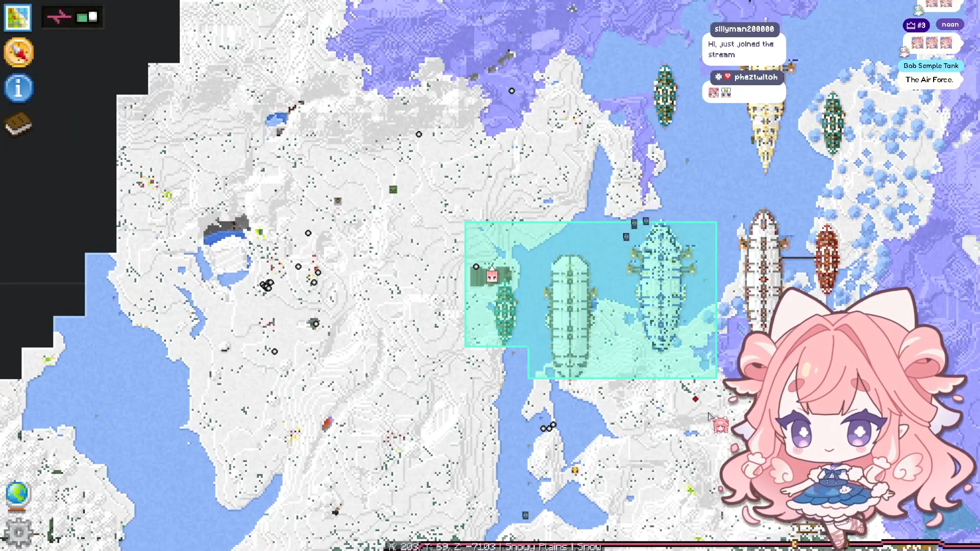
Task: Click the red-orange airship on the map
Action: pyautogui.click(x=826, y=260)
